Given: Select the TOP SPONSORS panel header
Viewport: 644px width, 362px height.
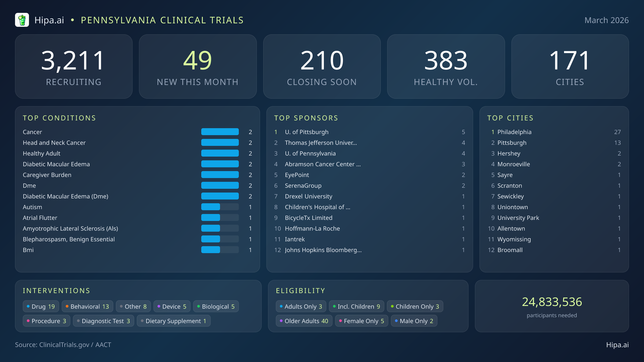Looking at the screenshot, I should [306, 118].
